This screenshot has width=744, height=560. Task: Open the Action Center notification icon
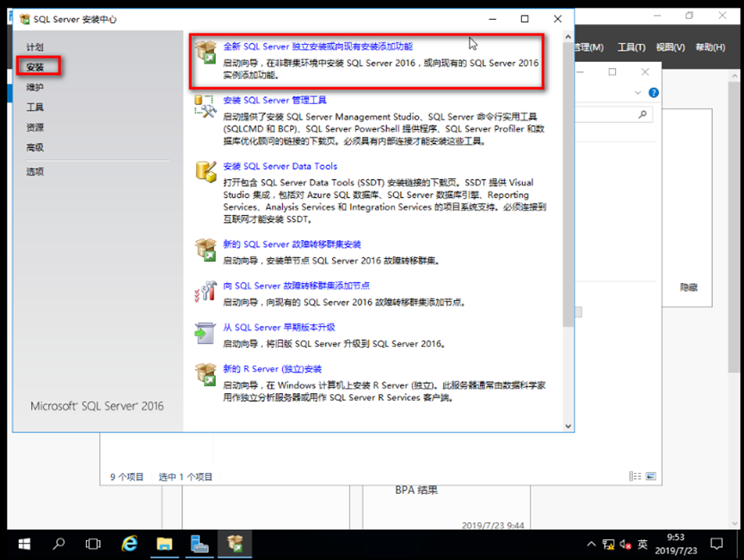[x=716, y=544]
